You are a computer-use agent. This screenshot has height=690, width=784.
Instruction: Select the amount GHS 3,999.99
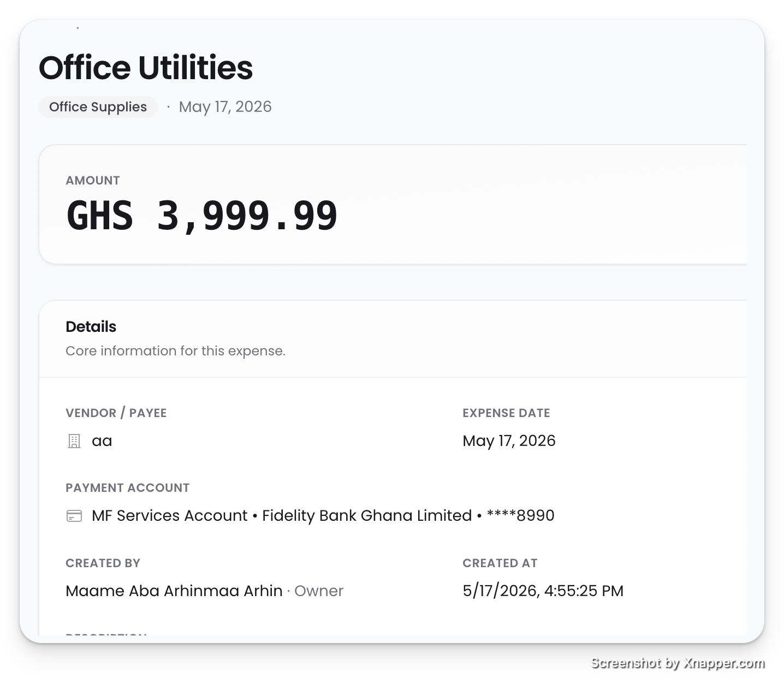(202, 216)
